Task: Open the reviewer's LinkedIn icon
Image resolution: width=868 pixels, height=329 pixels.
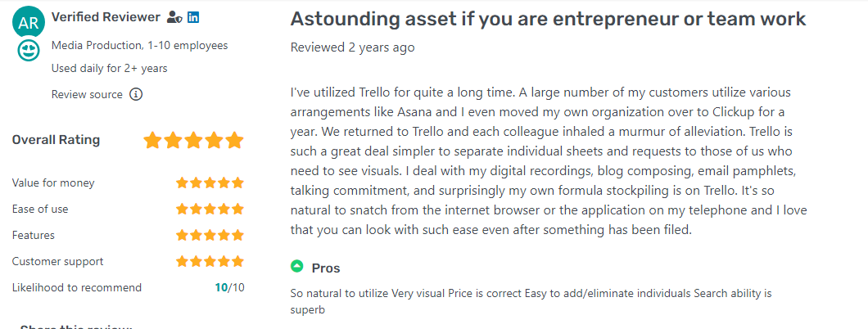Action: tap(193, 17)
